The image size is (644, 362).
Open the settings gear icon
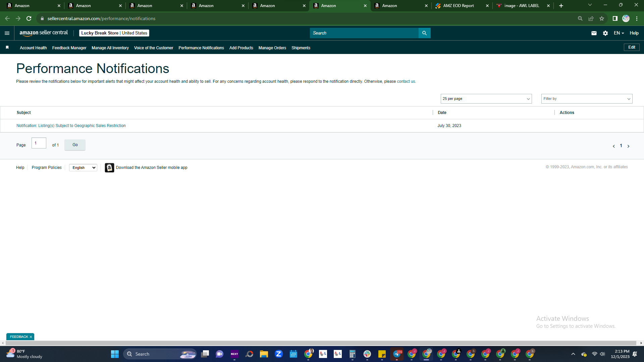pyautogui.click(x=605, y=33)
